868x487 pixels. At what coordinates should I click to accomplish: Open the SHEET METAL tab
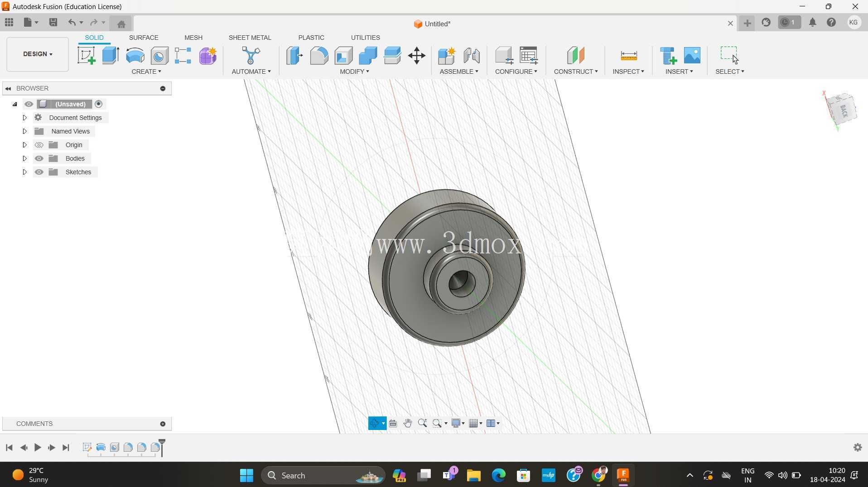coord(250,38)
